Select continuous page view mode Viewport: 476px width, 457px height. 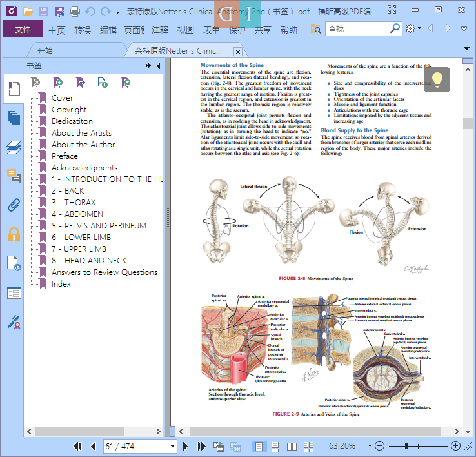275,446
